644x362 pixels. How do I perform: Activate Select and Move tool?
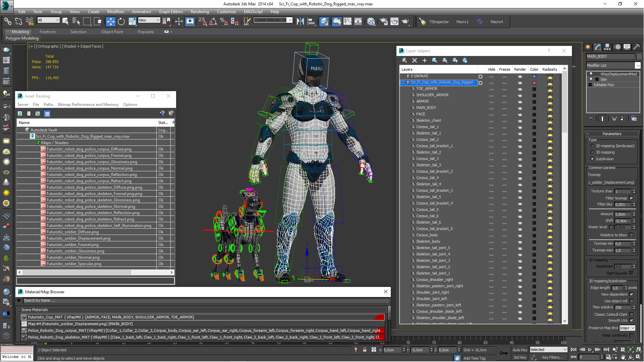pyautogui.click(x=110, y=21)
